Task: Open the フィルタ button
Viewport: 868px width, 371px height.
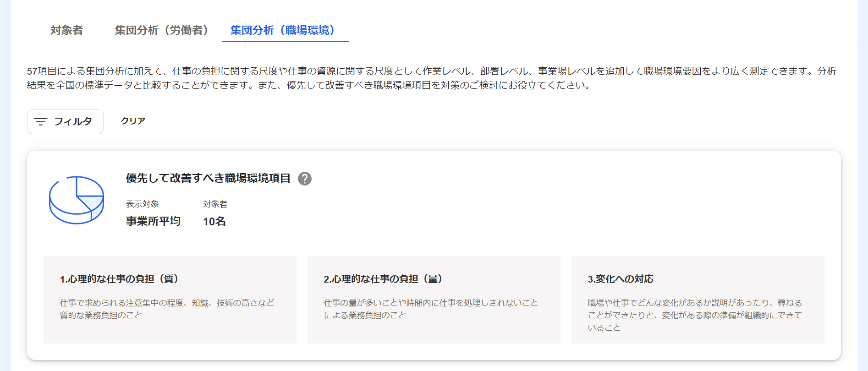Action: pyautogui.click(x=65, y=122)
